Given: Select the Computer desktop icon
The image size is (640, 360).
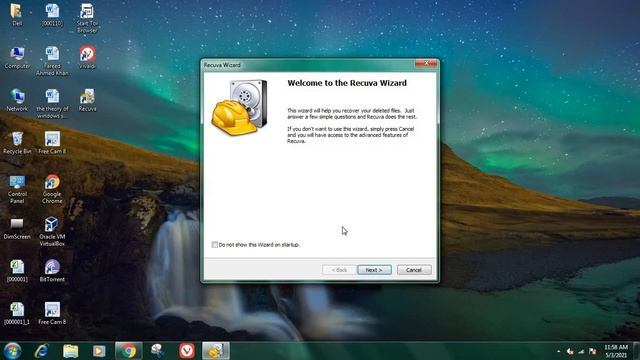Looking at the screenshot, I should point(17,58).
